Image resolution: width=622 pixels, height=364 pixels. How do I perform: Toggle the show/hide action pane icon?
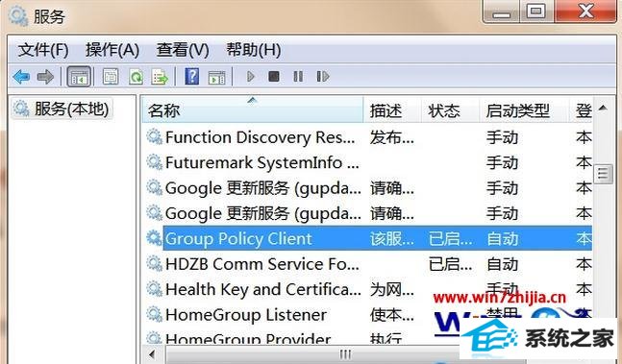click(216, 77)
